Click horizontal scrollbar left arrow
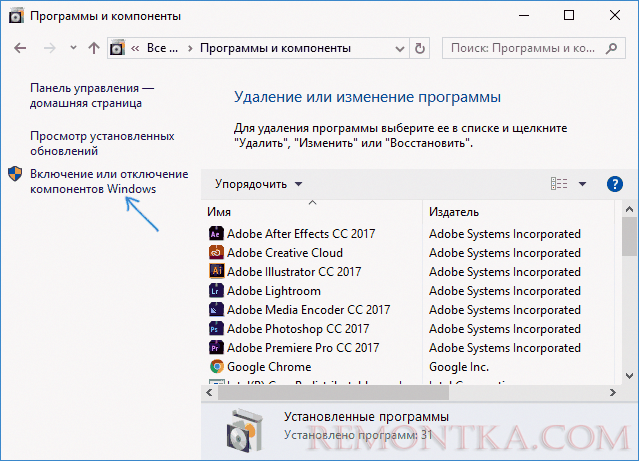639x461 pixels. coord(209,393)
